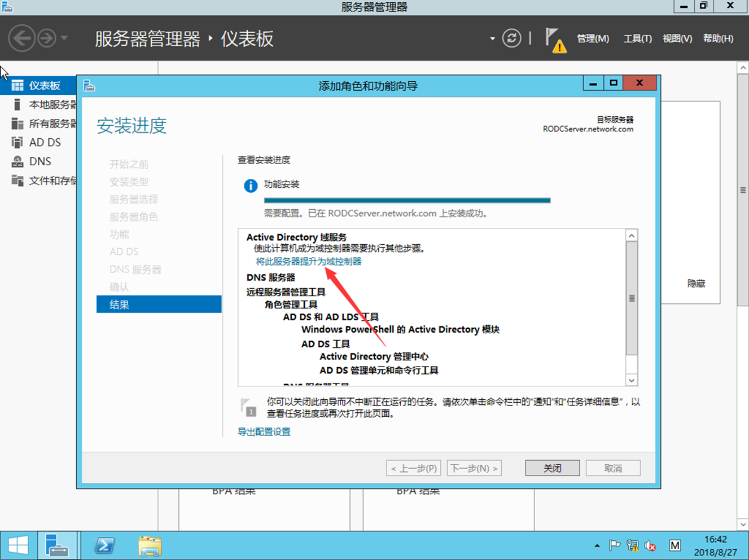Click Active Directory 管理中心 in results
This screenshot has width=749, height=560.
374,356
